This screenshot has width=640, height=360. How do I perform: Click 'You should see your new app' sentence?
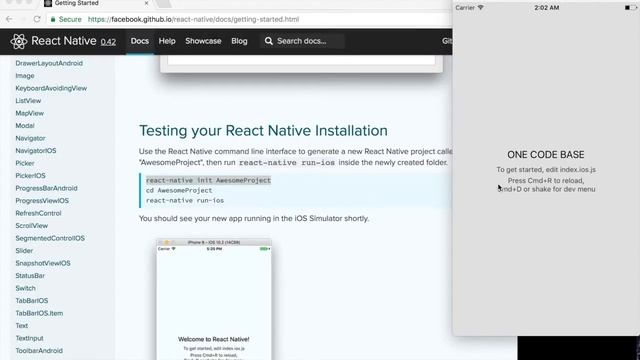[x=254, y=218]
